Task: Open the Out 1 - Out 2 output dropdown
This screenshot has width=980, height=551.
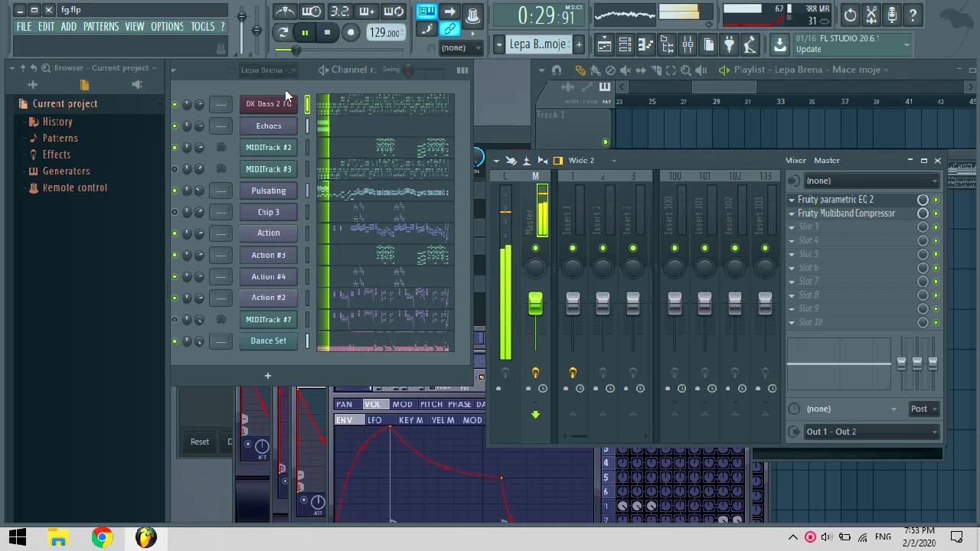Action: pyautogui.click(x=871, y=432)
